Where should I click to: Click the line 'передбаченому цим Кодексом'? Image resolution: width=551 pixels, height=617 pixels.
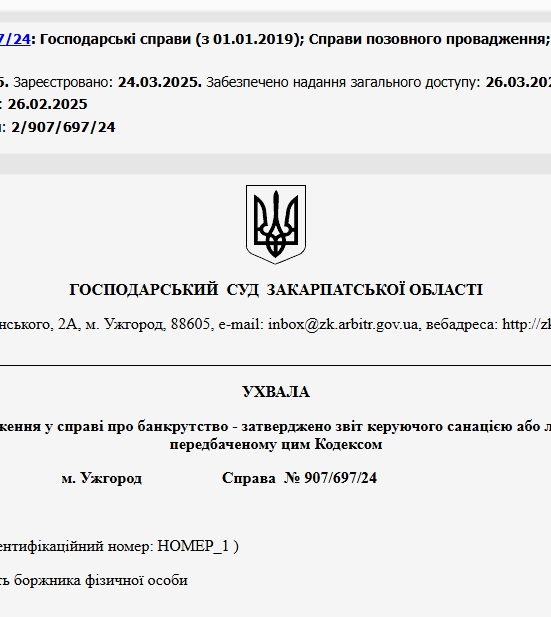(x=276, y=444)
